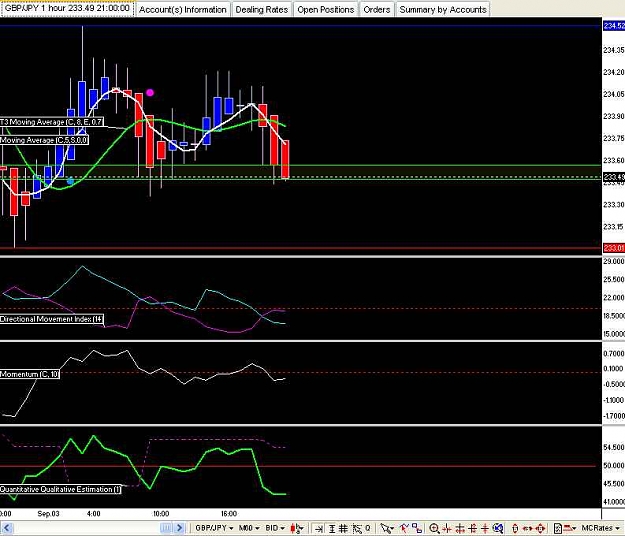The width and height of the screenshot is (625, 536).
Task: Click the horizontal scrollbar thumb
Action: pos(166,528)
